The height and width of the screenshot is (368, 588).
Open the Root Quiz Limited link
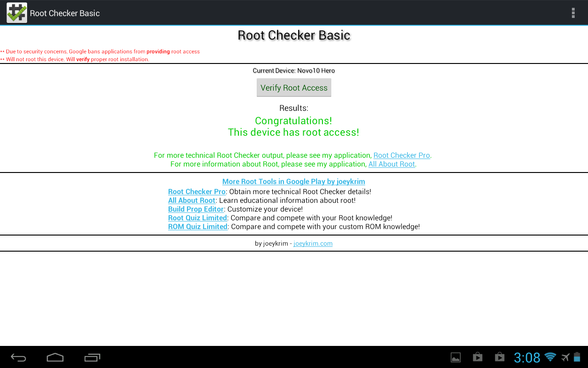[x=198, y=218]
